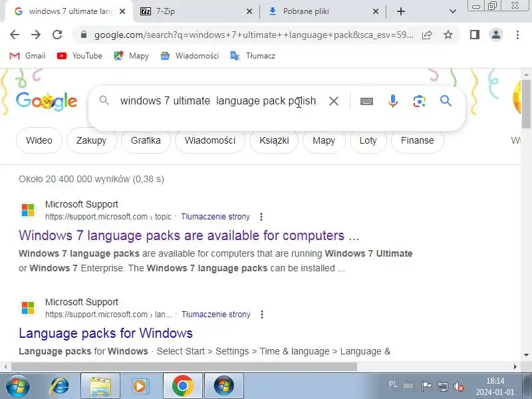Close the Google search results tab
Viewport: 532px width, 399px height.
tap(122, 11)
